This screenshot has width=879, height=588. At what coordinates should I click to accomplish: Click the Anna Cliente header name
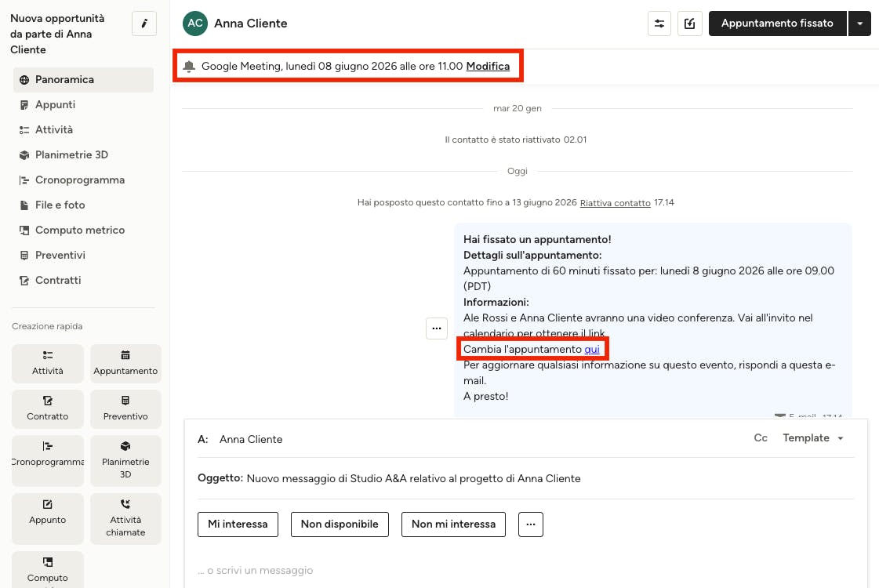[x=251, y=24]
